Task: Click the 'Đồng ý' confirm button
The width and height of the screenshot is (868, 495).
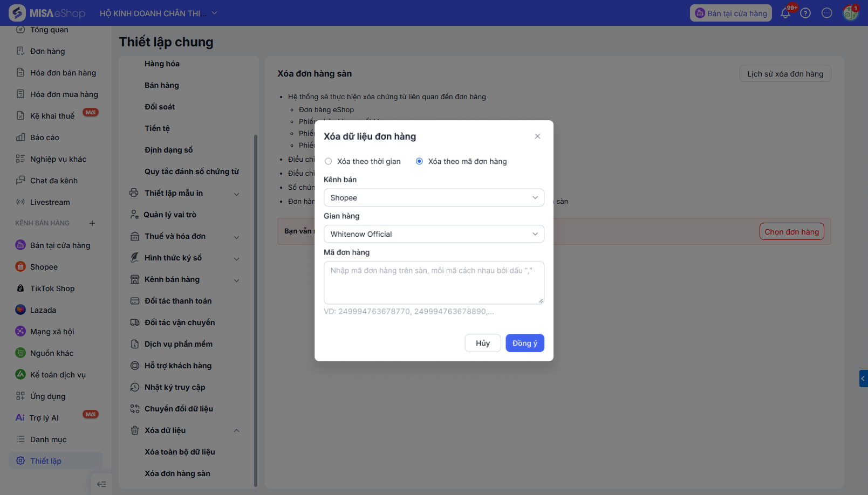Action: click(x=524, y=343)
